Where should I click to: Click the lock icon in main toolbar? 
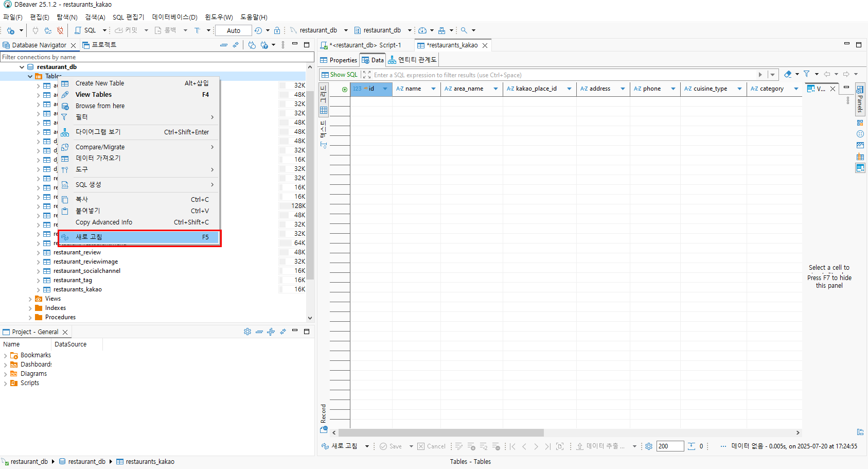277,30
